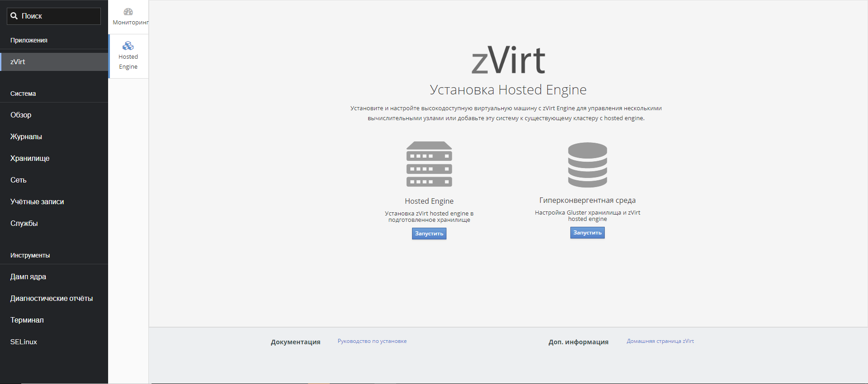This screenshot has height=384, width=868.
Task: Launch the Терминал tool
Action: click(x=54, y=320)
